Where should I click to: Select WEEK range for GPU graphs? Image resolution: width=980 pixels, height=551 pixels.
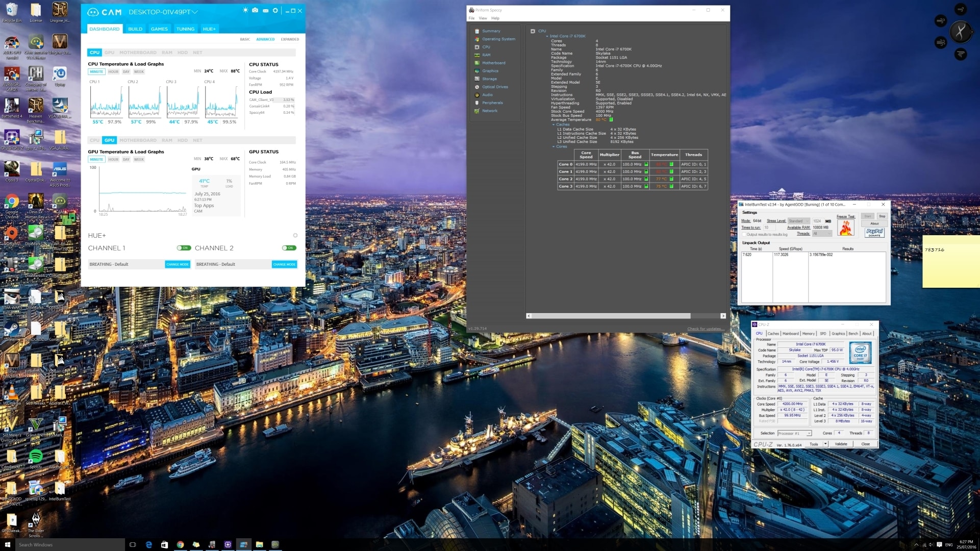[x=139, y=160]
